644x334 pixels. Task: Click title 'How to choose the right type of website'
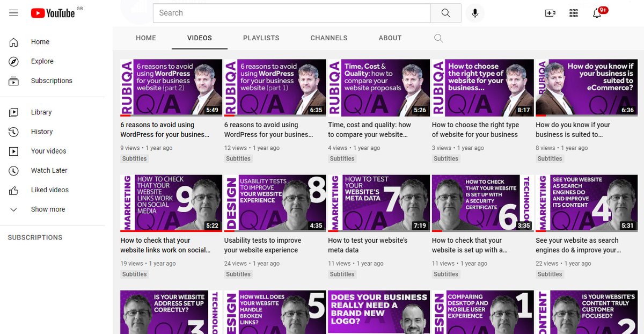pos(475,129)
